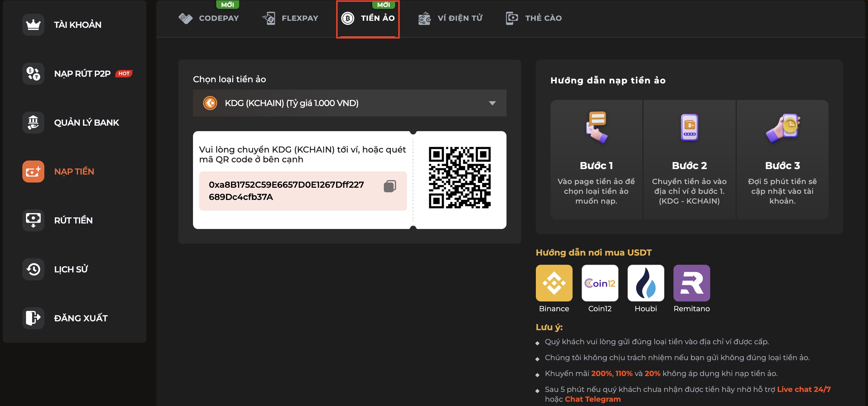Click the Rút Tiền withdrawal icon
This screenshot has height=406, width=868.
(32, 220)
